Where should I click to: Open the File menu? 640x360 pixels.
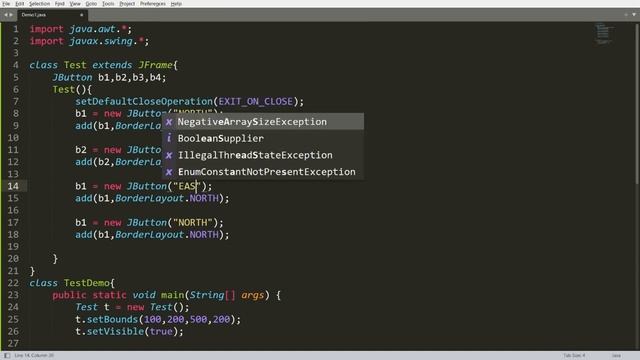(x=6, y=4)
